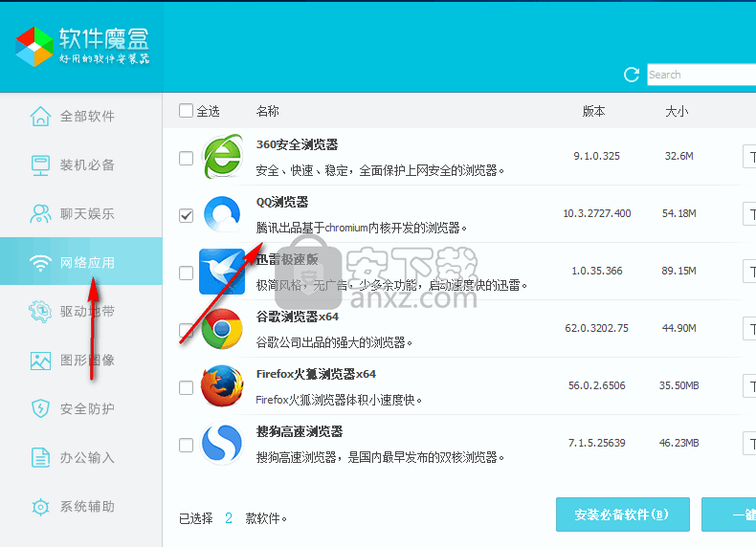
Task: Click the 装机必备 monitor icon
Action: tap(40, 164)
